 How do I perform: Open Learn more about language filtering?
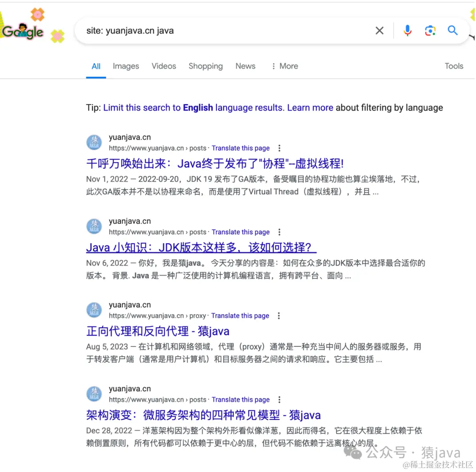click(x=310, y=108)
